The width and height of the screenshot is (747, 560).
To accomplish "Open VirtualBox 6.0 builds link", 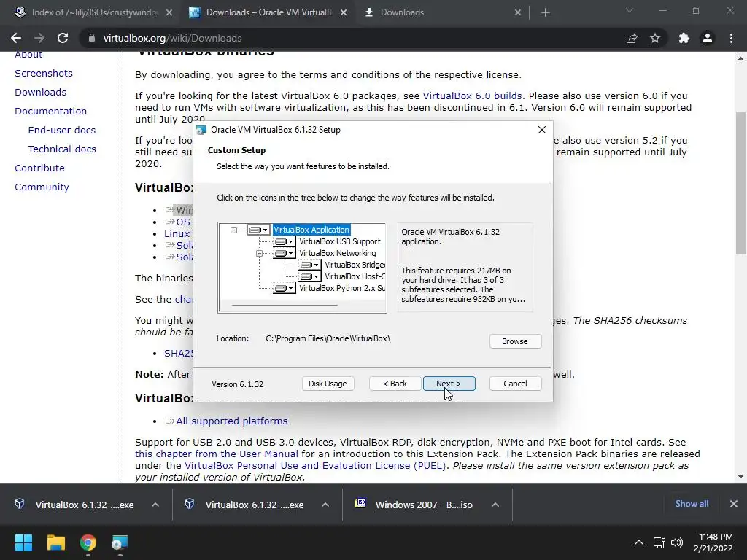I will pos(472,96).
